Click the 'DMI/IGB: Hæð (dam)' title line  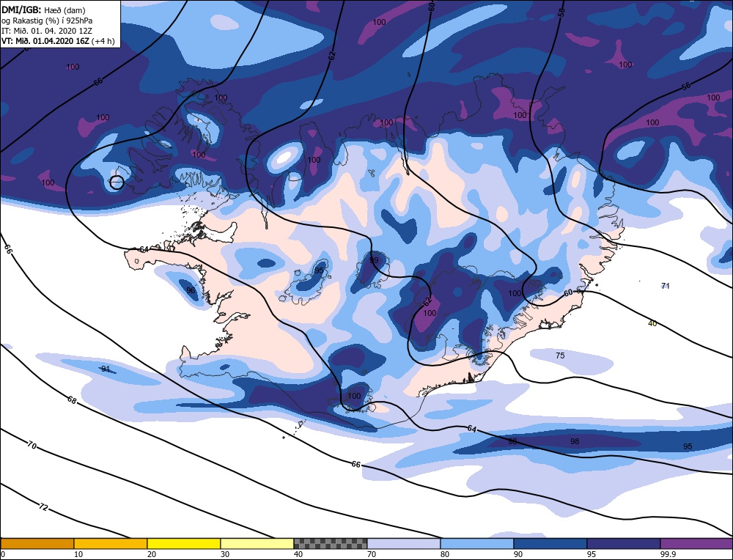click(x=43, y=10)
